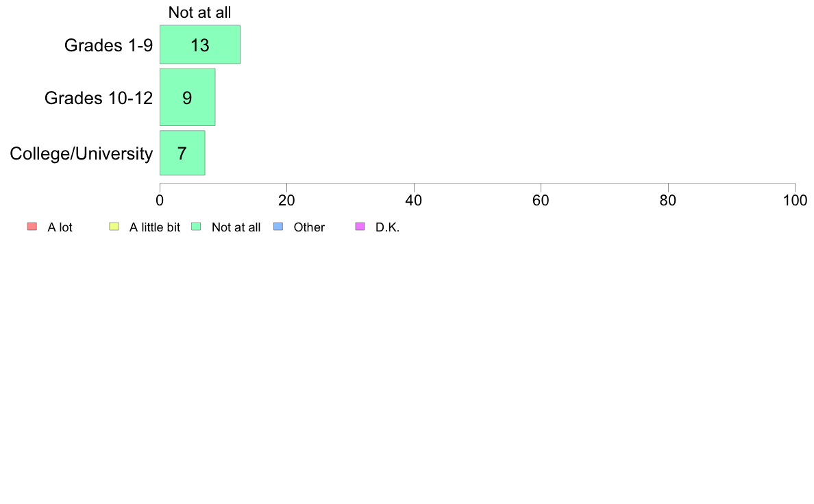The height and width of the screenshot is (504, 814).
Task: Select the College/University bar showing 7
Action: click(x=182, y=153)
